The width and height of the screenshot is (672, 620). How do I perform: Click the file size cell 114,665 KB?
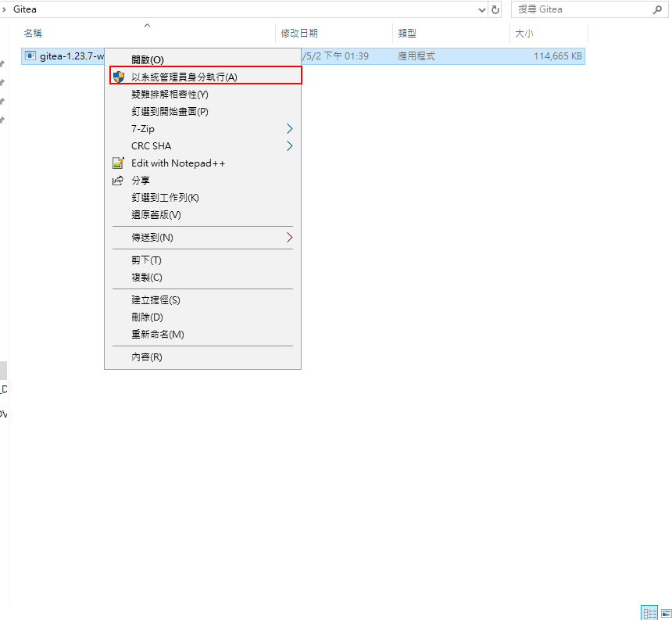coord(558,56)
